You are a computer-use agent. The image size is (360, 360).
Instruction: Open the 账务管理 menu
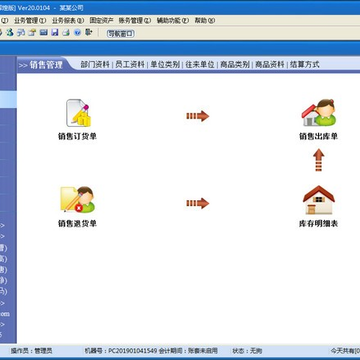pyautogui.click(x=135, y=20)
